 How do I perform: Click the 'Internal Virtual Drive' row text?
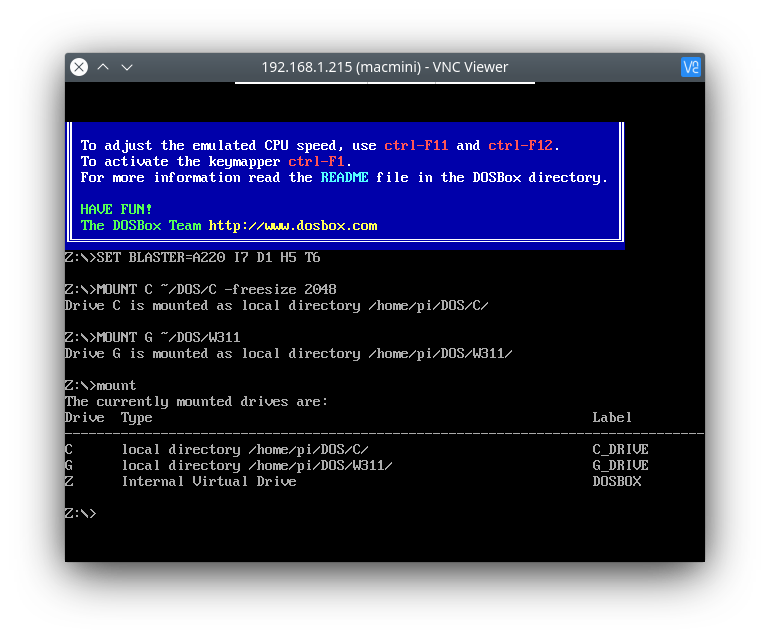point(208,482)
